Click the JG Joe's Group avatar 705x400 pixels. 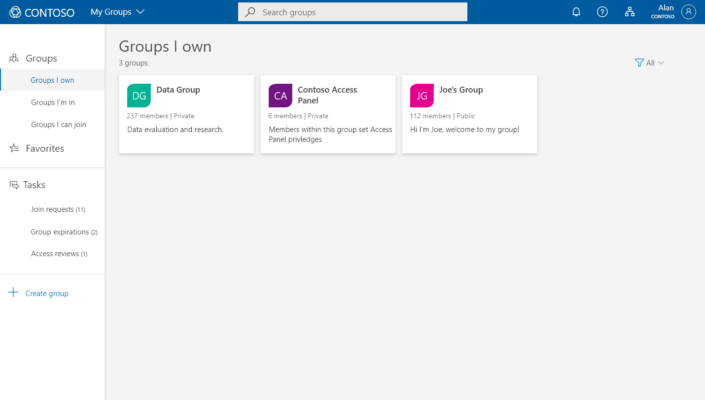click(422, 95)
